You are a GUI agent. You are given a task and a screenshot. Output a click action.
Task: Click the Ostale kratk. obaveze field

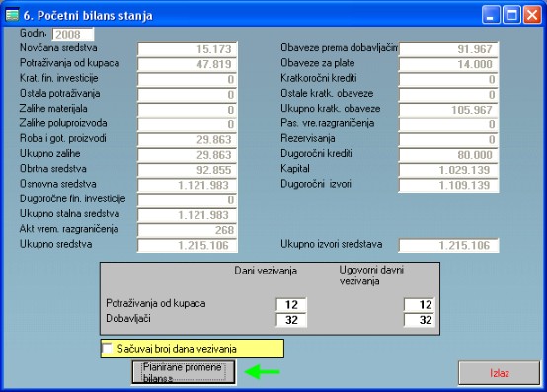click(448, 95)
